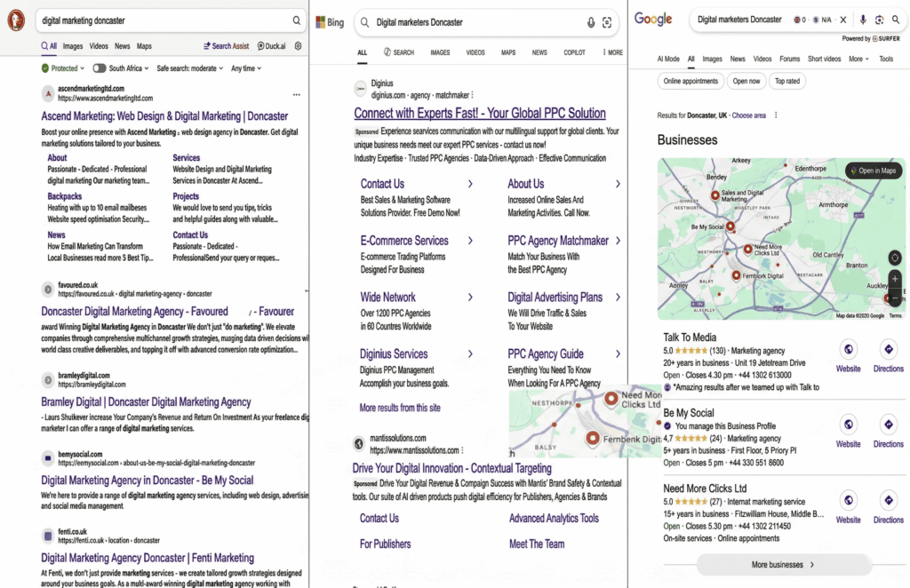This screenshot has height=588, width=910.
Task: Open the Connect with Experts Fast link
Action: pos(480,113)
